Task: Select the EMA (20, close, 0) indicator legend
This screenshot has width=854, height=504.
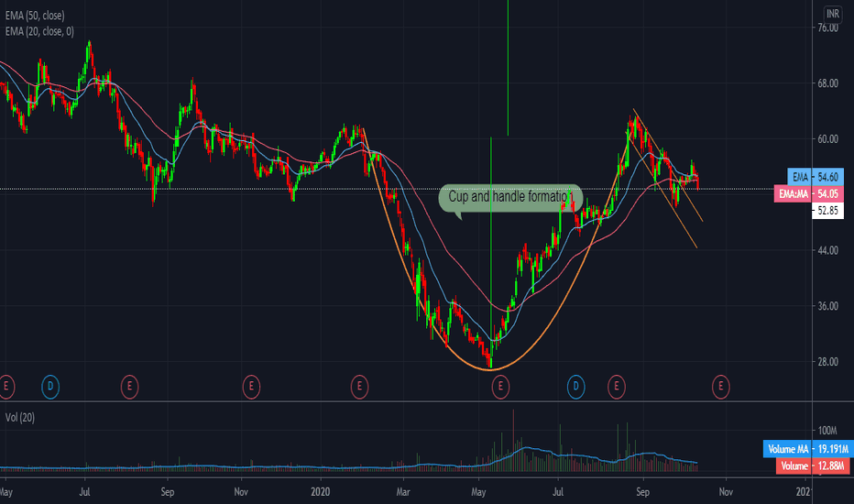Action: (39, 31)
